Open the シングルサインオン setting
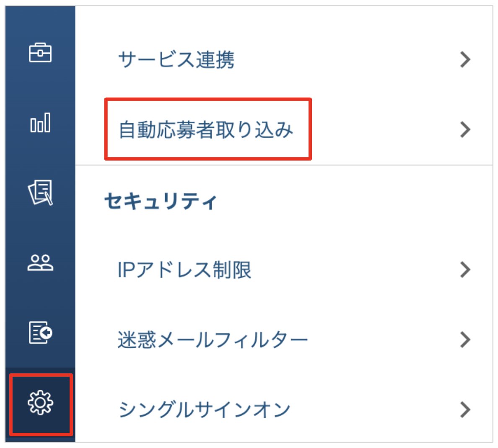The image size is (498, 448). (x=284, y=409)
